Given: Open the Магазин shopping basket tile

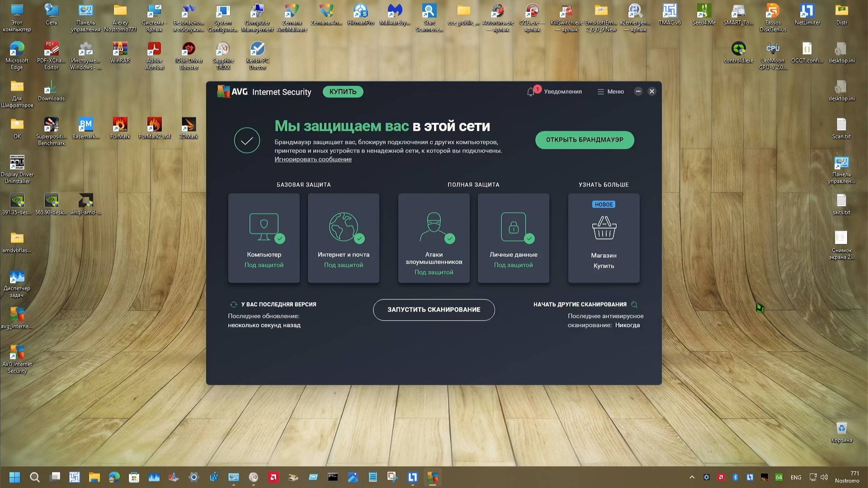Looking at the screenshot, I should tap(604, 238).
